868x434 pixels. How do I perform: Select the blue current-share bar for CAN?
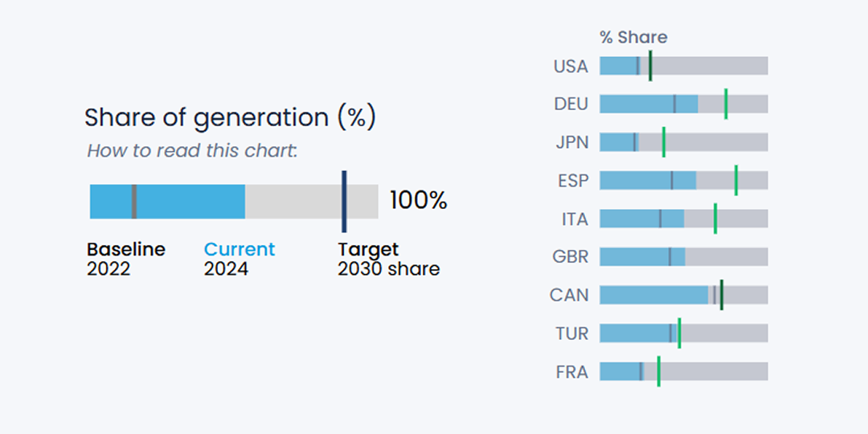pyautogui.click(x=653, y=295)
